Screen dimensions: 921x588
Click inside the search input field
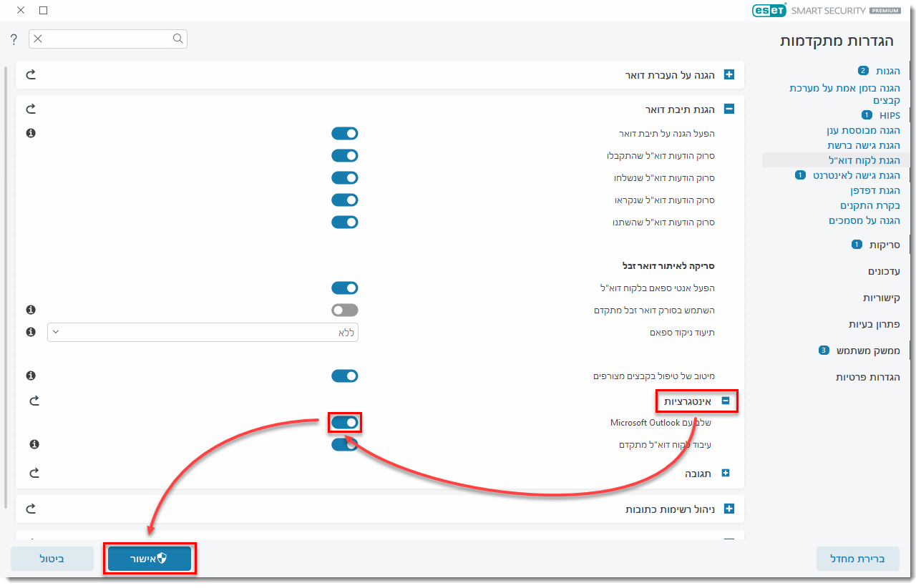pyautogui.click(x=107, y=39)
